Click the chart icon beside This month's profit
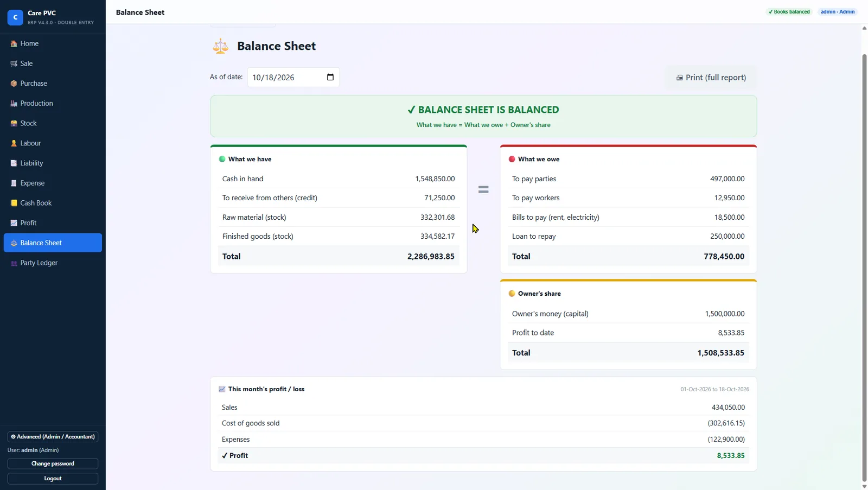This screenshot has width=868, height=490. (222, 389)
